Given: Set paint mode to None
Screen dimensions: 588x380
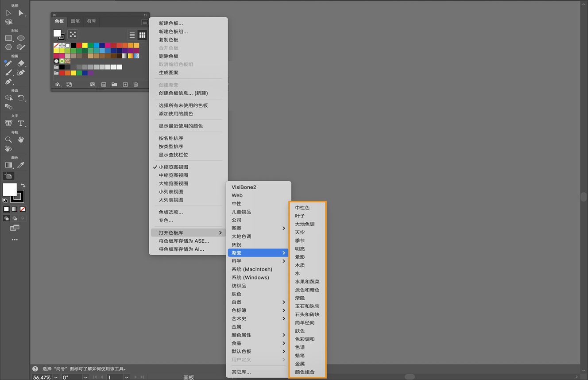Looking at the screenshot, I should tap(23, 209).
